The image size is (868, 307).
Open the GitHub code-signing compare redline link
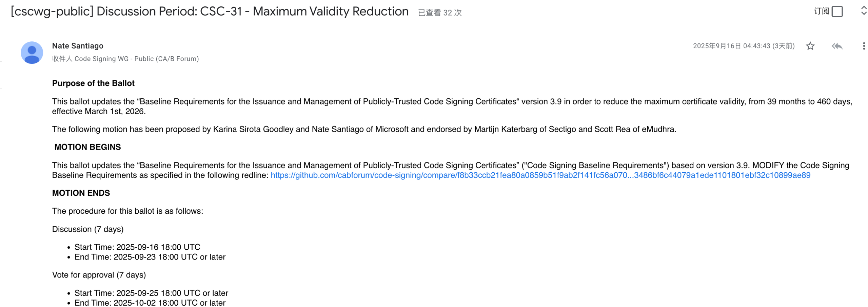[540, 175]
